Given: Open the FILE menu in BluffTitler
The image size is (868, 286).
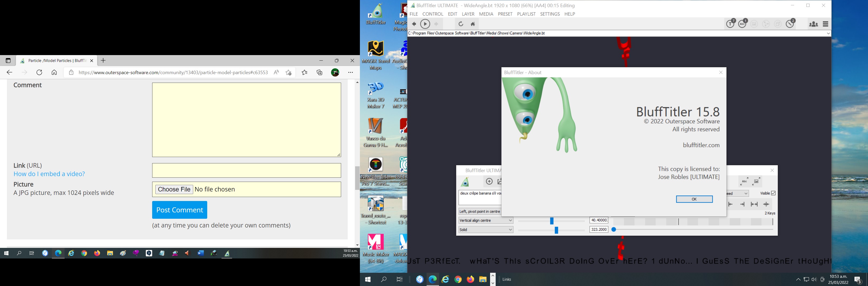Looking at the screenshot, I should tap(414, 14).
